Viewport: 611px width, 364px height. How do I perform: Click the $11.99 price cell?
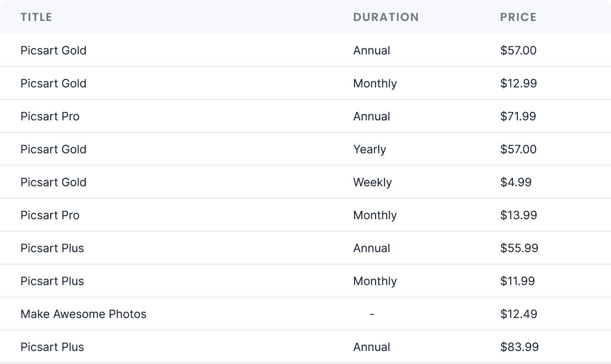[x=517, y=281]
